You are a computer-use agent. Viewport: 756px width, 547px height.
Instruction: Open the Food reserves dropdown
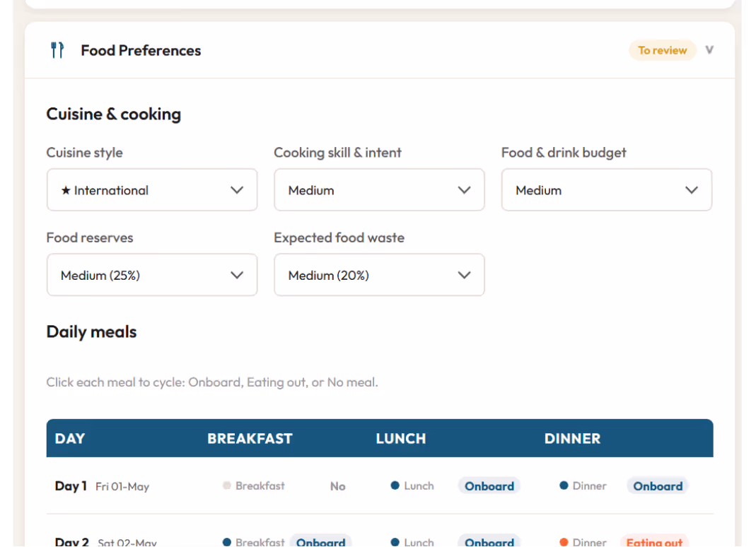[152, 275]
